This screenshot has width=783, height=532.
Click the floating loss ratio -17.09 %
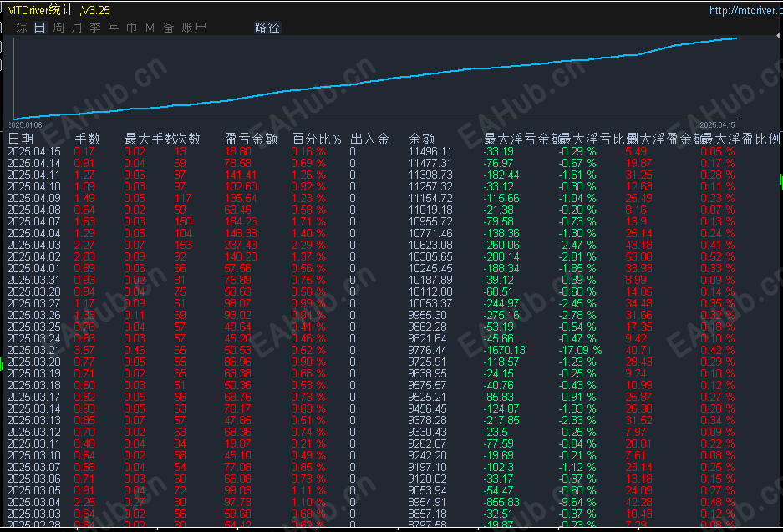click(580, 350)
